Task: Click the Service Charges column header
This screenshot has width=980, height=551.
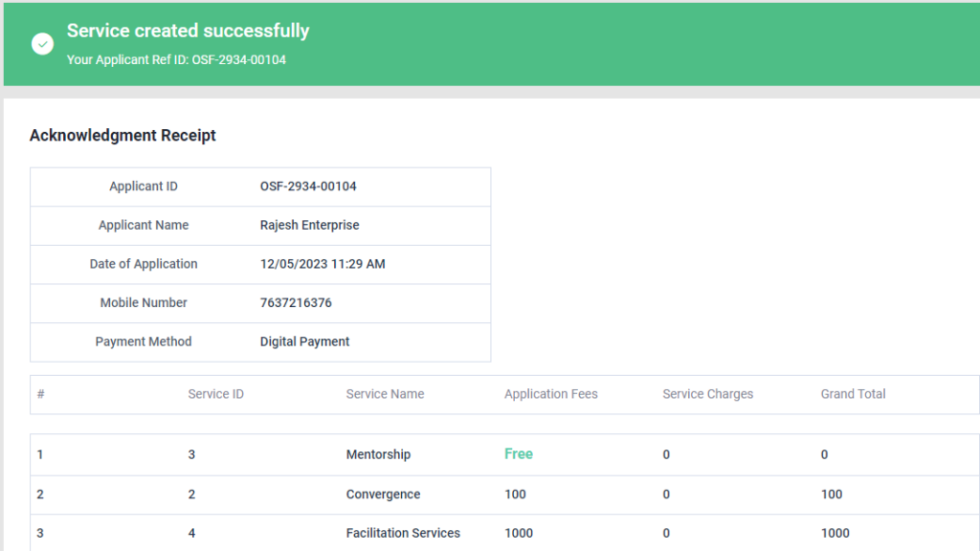Action: click(707, 394)
